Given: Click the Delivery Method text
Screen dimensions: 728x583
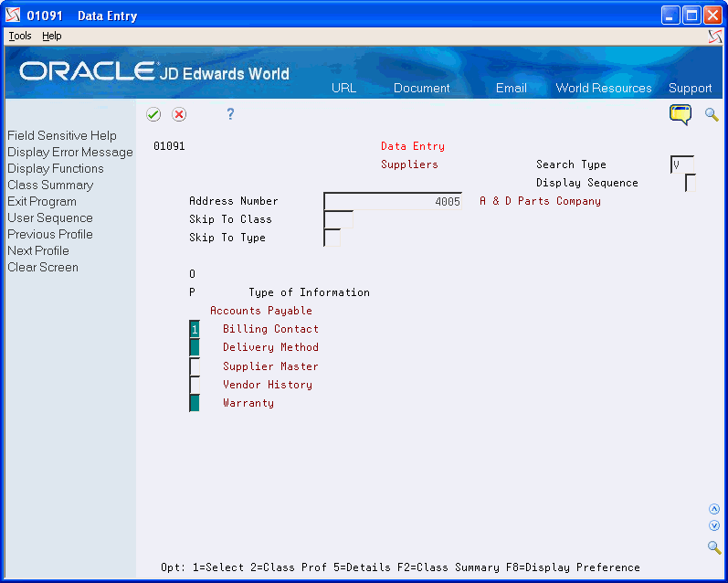Looking at the screenshot, I should coord(270,347).
